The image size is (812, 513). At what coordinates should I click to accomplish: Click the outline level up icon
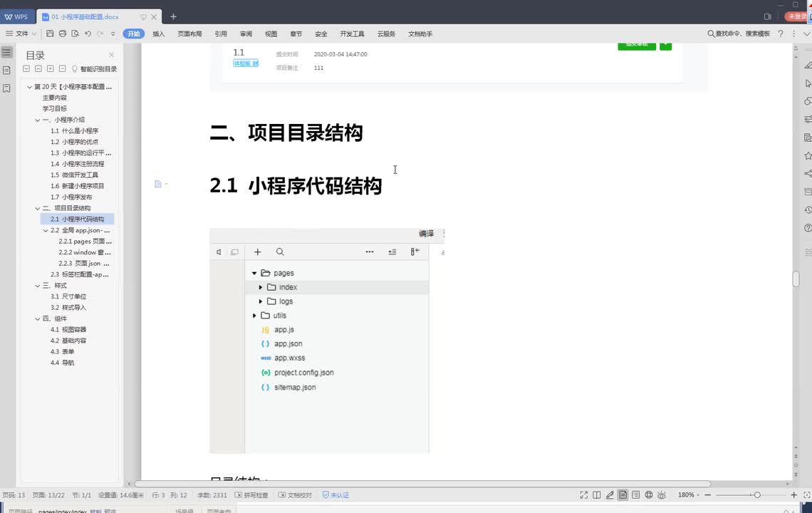pos(38,68)
